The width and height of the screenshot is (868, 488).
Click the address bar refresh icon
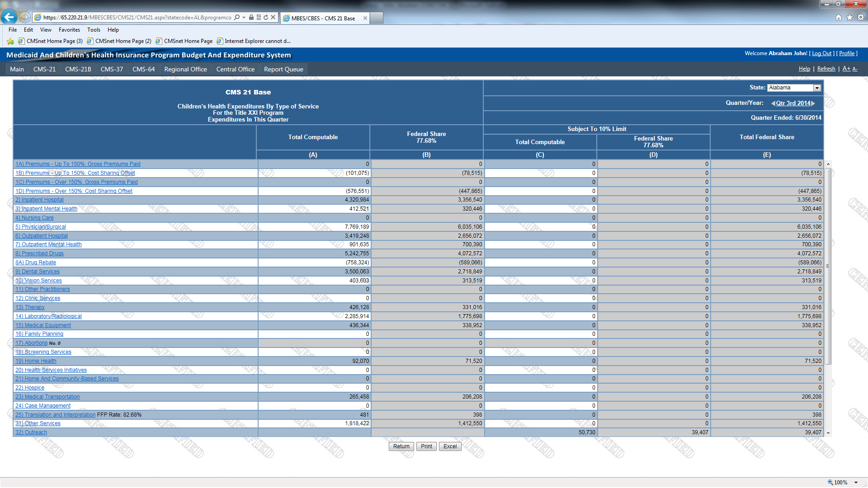click(266, 18)
